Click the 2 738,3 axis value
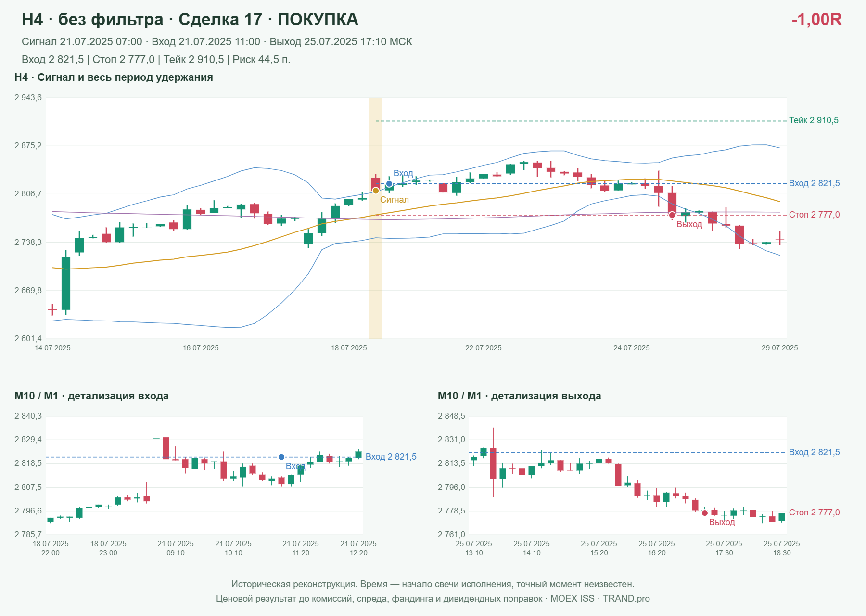This screenshot has height=616, width=866. click(x=28, y=242)
